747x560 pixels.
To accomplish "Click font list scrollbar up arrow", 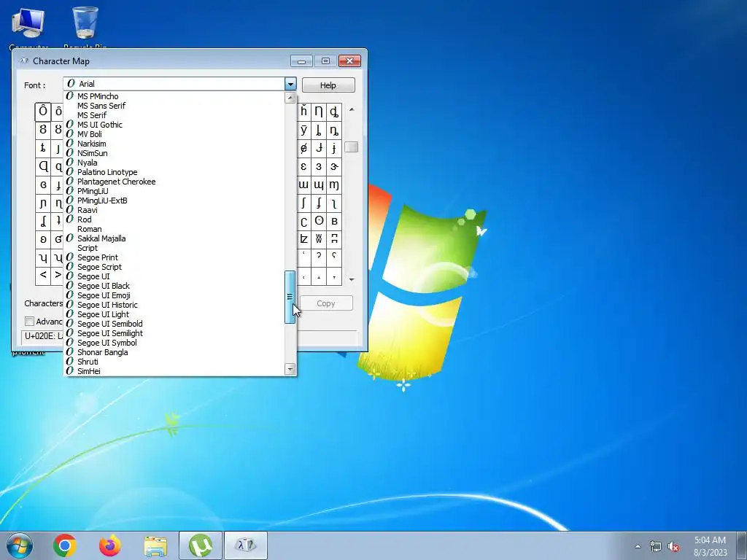I will tap(290, 98).
